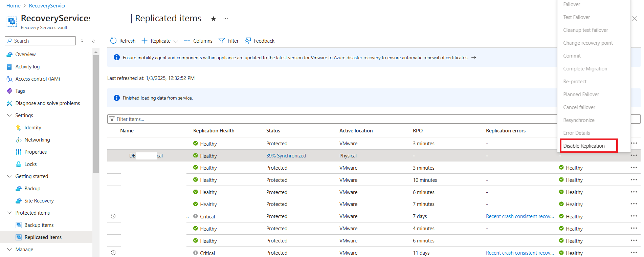Open Backup items page
Image resolution: width=644 pixels, height=257 pixels.
39,225
